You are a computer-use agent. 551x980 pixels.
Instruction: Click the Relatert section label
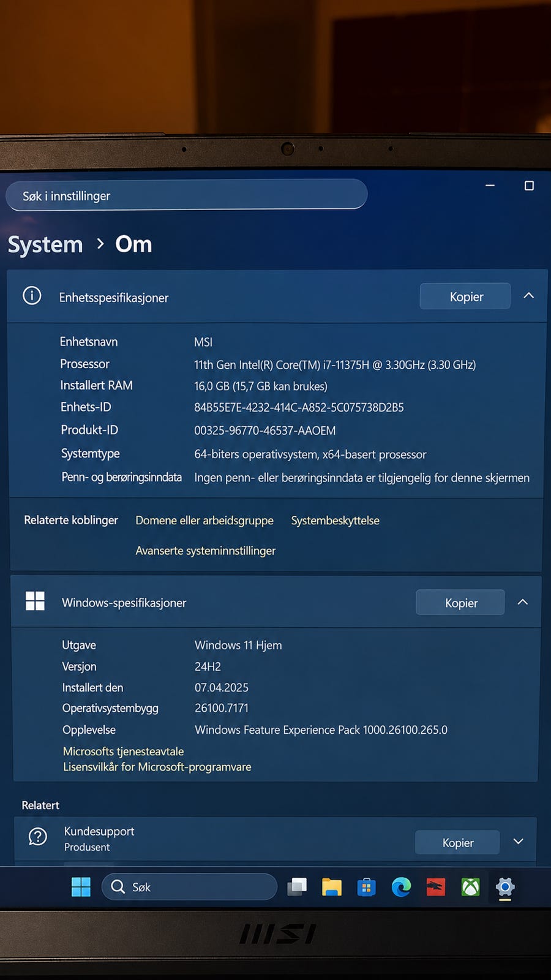(x=40, y=805)
